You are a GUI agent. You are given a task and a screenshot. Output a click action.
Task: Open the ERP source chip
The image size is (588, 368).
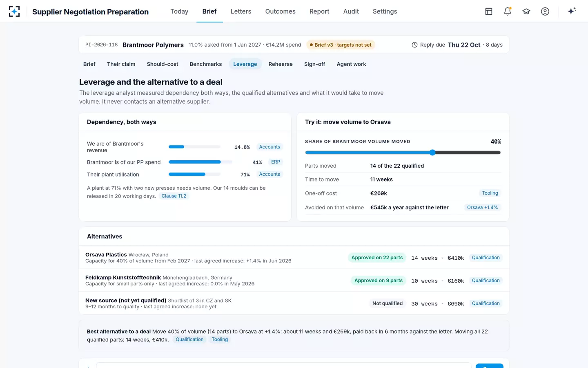[276, 162]
